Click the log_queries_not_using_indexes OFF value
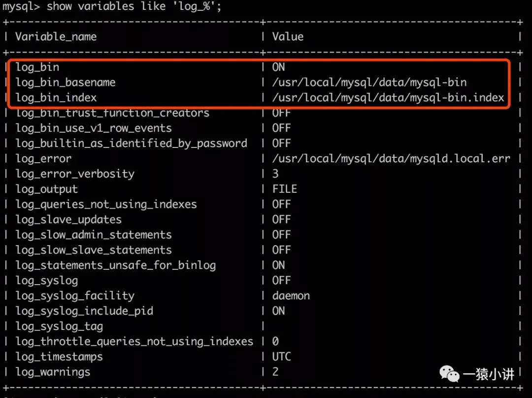Screen dimensions: 532x398 click(x=281, y=204)
